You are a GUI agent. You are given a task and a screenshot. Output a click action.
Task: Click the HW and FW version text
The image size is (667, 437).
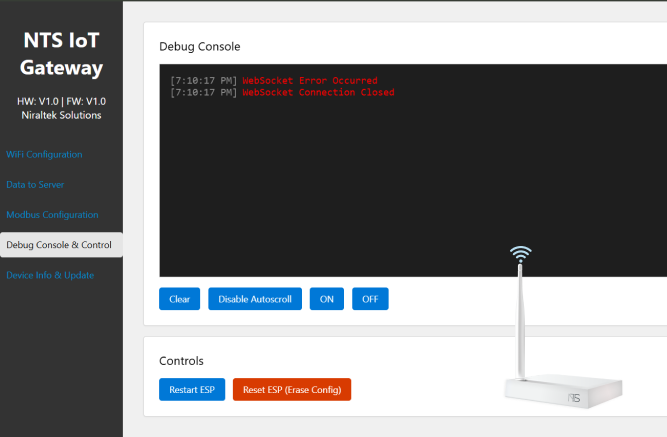[x=61, y=101]
